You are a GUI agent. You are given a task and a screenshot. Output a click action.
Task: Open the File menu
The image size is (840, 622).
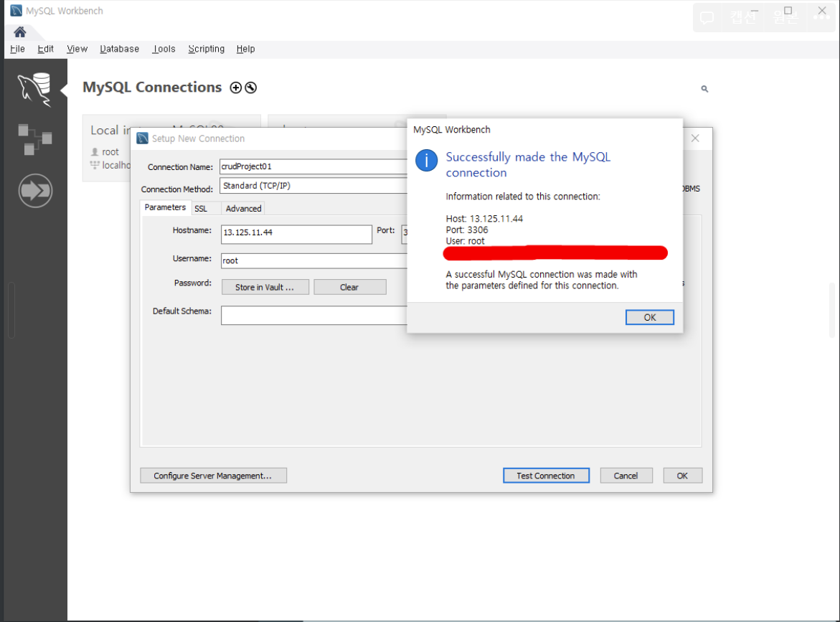18,49
